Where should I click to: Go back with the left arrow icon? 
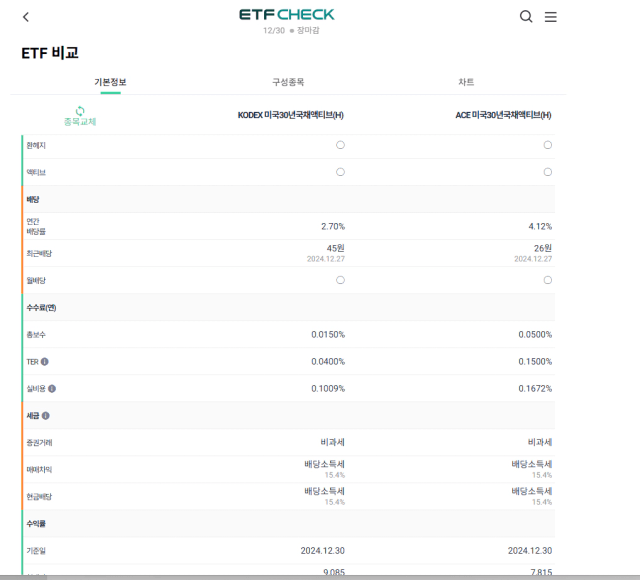[x=26, y=17]
